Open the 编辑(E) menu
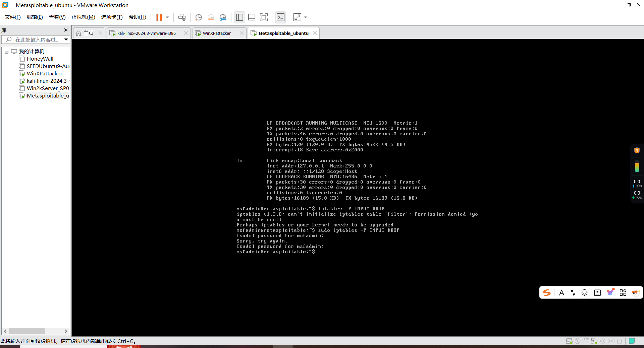The image size is (644, 348). [35, 17]
